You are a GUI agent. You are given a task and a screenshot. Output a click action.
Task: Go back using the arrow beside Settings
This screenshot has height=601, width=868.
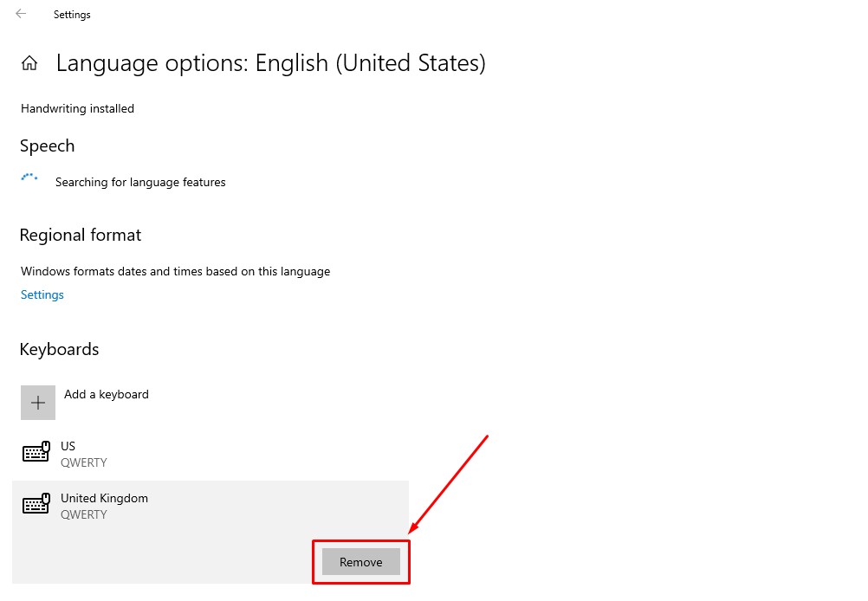pyautogui.click(x=21, y=14)
